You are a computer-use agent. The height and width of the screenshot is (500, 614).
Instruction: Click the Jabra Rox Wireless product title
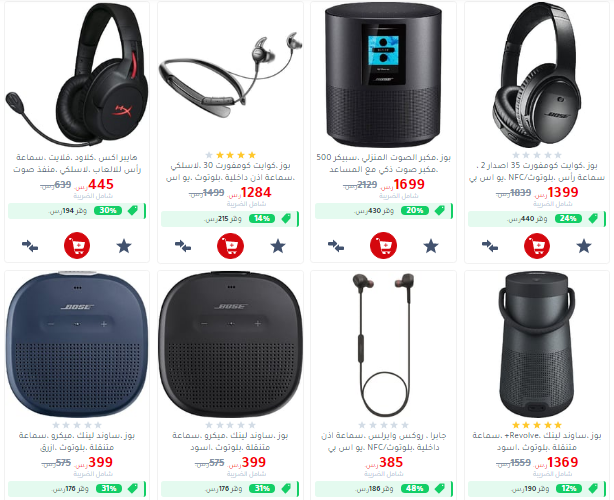click(383, 441)
